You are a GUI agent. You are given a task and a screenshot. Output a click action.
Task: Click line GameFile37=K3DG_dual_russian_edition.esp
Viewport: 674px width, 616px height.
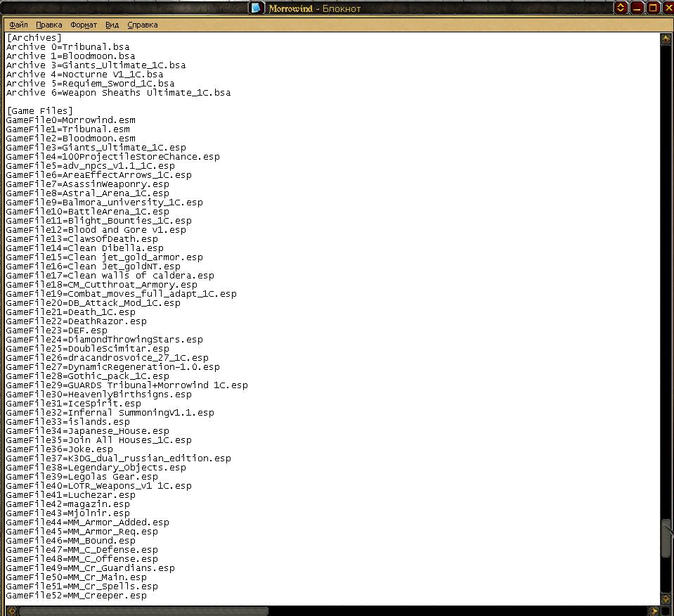pyautogui.click(x=118, y=458)
